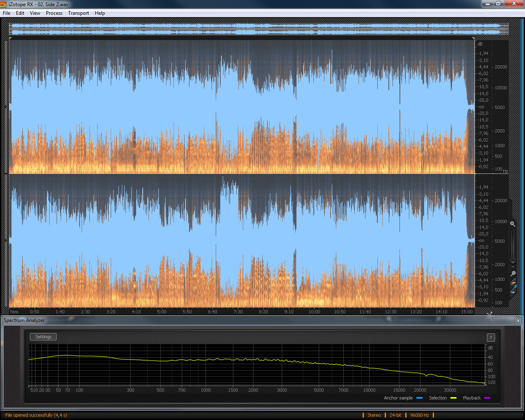Click the resize grip icon below the amplitude scale

(489, 314)
